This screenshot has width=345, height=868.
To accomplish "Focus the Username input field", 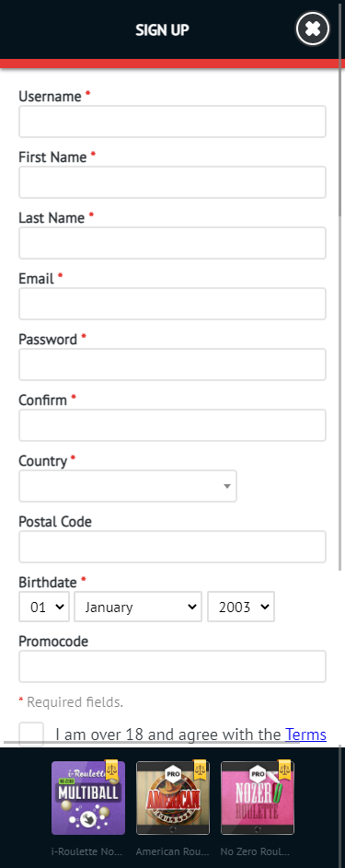I will [173, 122].
